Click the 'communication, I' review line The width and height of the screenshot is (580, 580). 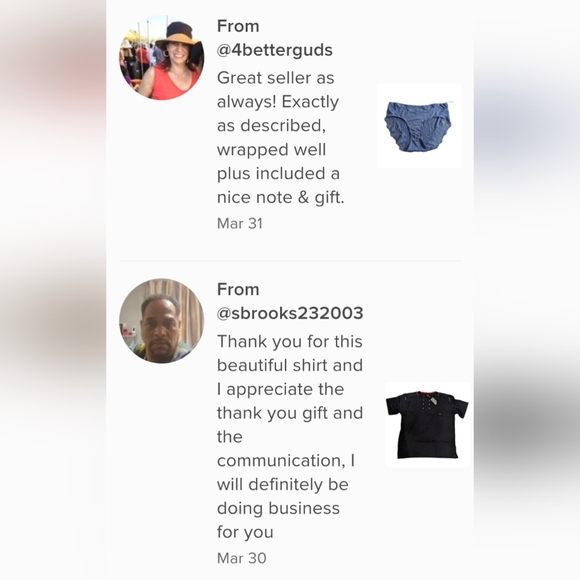pyautogui.click(x=286, y=461)
